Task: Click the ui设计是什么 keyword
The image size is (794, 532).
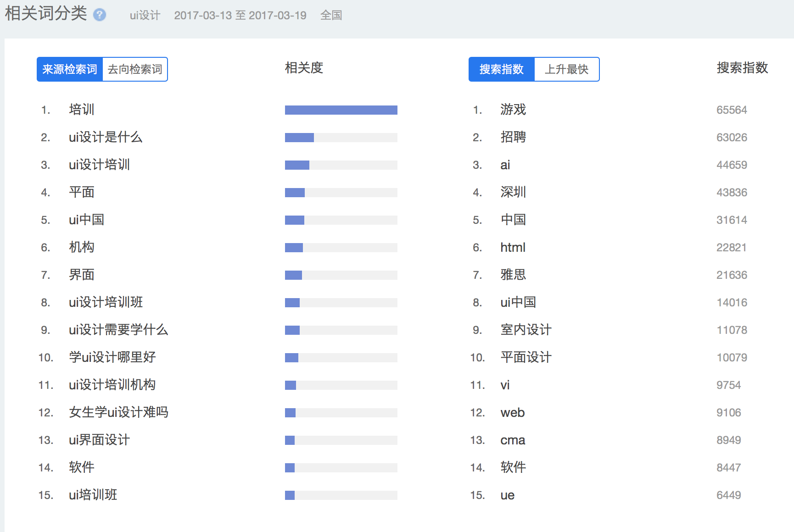Action: click(x=106, y=137)
